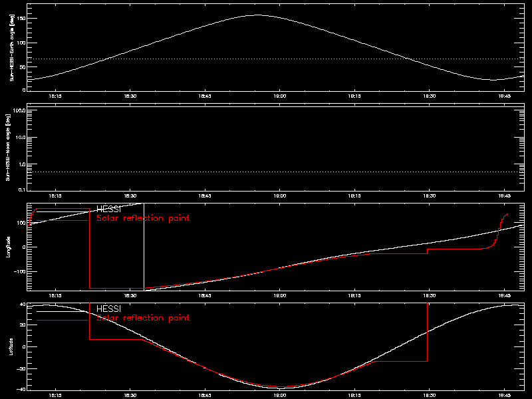The image size is (532, 399).
Task: Click the 10.0 tick on Sun-HESSI-Moon axis
Action: [21, 138]
